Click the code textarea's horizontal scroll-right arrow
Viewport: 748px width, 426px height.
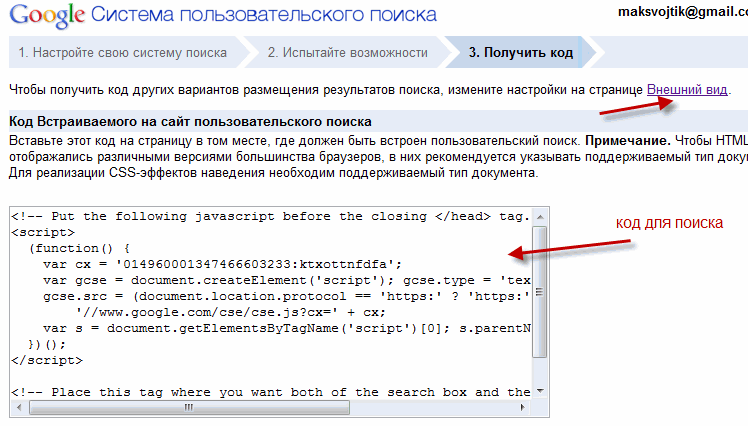click(x=523, y=407)
